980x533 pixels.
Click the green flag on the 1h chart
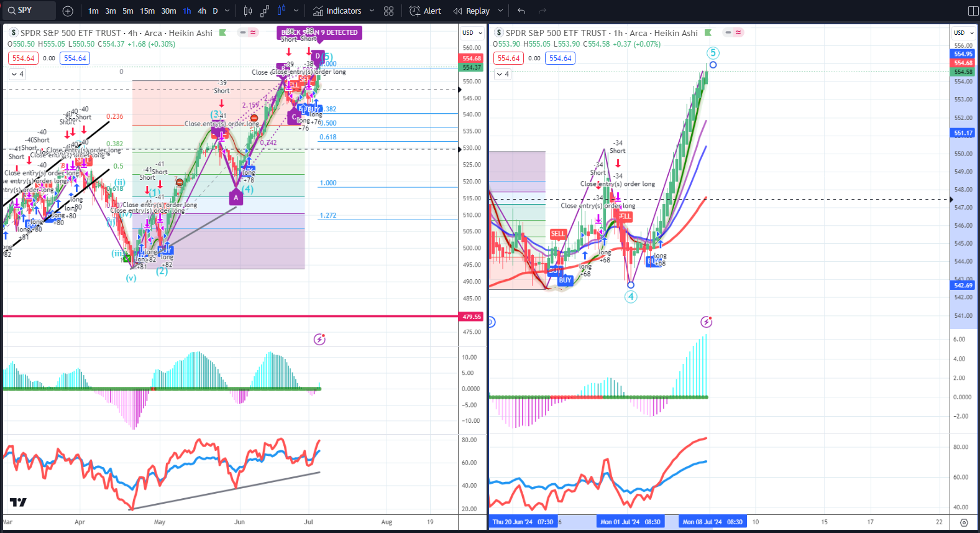pos(708,33)
